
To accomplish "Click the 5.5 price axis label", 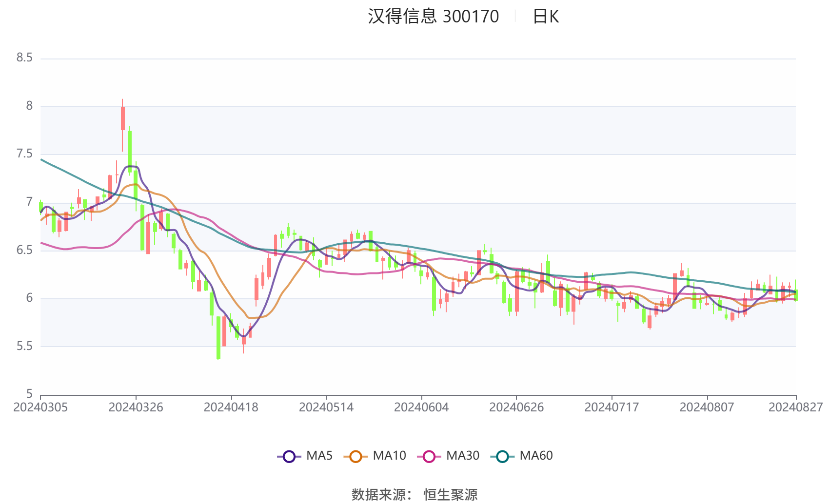I will tap(24, 347).
